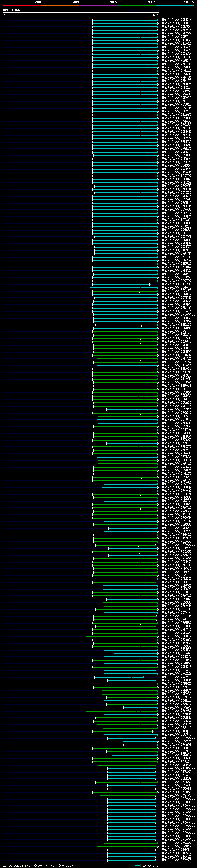Select hit label UniRef100_C0MP64

coord(177,765)
